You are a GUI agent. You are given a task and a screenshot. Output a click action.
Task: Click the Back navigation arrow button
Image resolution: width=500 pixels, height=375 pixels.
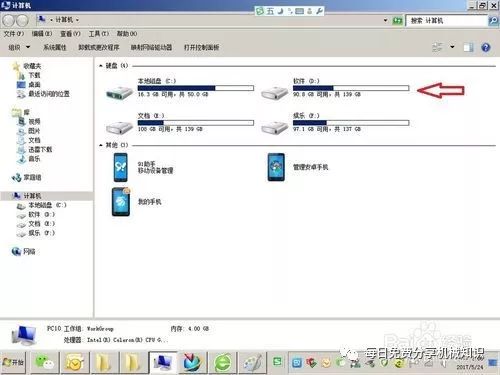pyautogui.click(x=8, y=21)
